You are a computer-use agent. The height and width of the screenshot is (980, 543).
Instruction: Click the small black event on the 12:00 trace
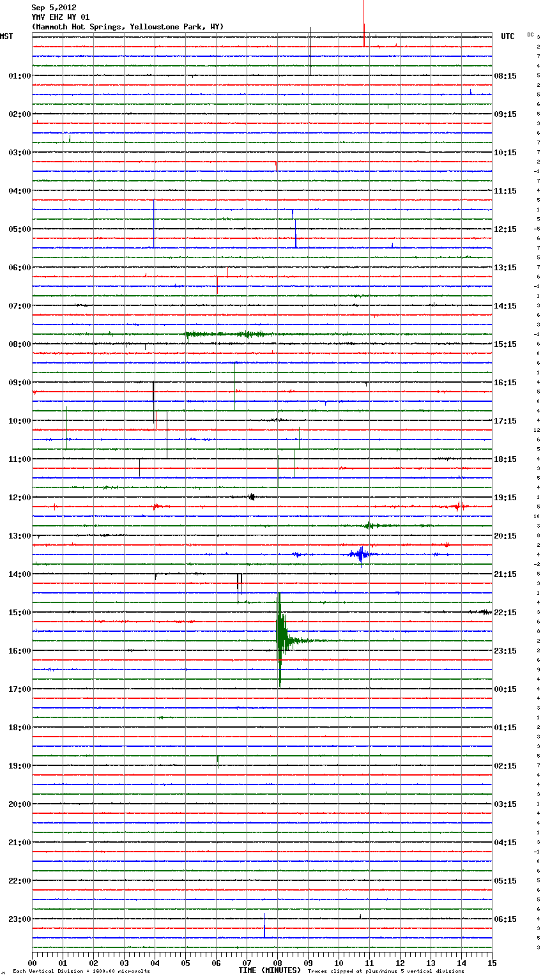click(x=252, y=497)
